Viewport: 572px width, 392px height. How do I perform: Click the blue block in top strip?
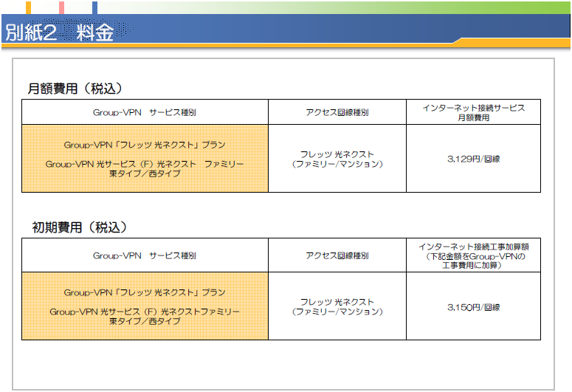click(95, 8)
